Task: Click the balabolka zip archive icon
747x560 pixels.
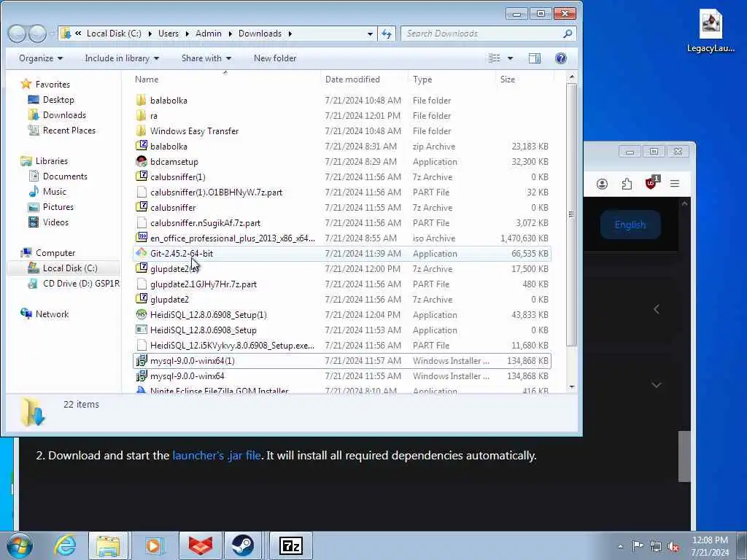Action: click(x=141, y=146)
